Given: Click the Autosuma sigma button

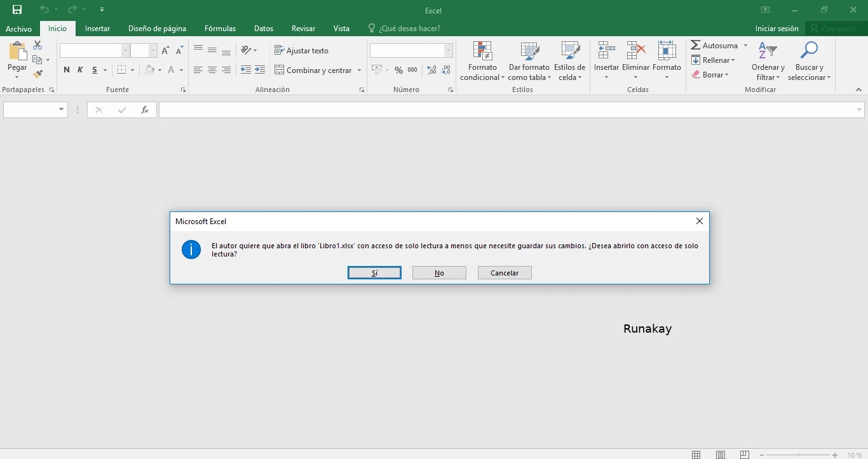Looking at the screenshot, I should click(x=714, y=46).
